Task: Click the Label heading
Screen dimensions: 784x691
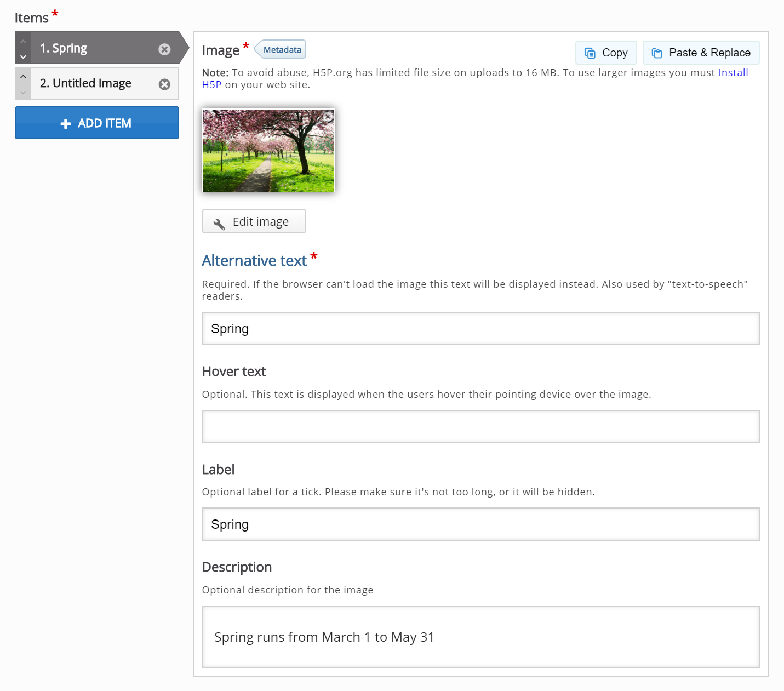Action: point(218,470)
